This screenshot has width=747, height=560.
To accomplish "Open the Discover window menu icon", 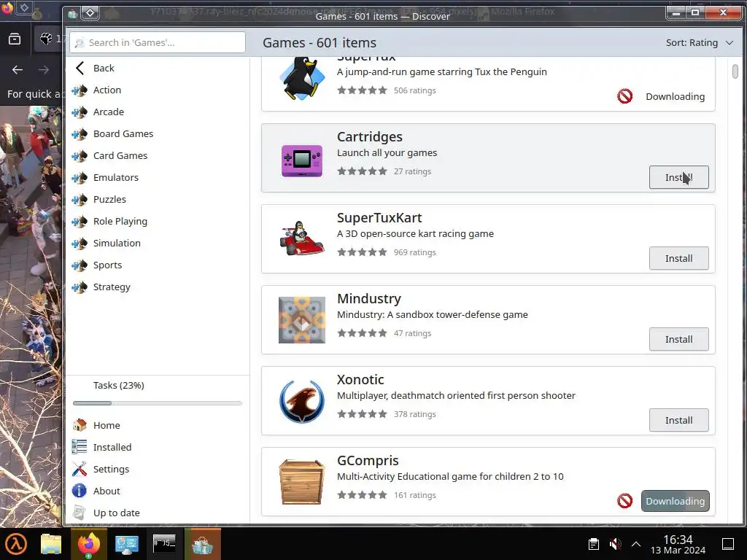I will [90, 13].
